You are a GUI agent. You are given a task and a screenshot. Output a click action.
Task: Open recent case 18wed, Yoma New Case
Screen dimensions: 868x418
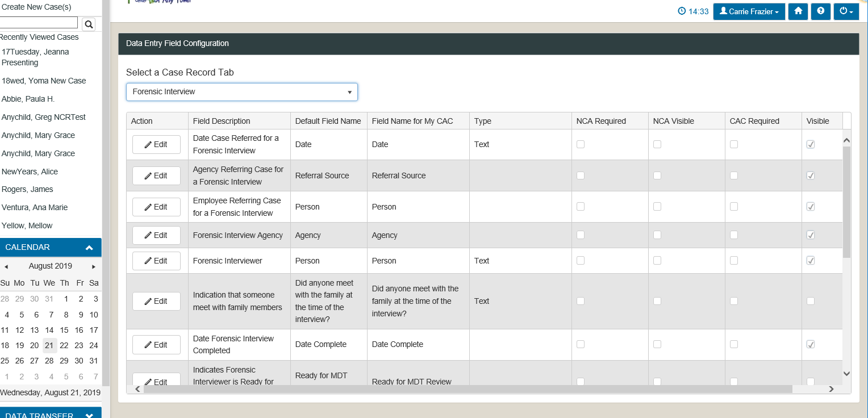point(44,81)
